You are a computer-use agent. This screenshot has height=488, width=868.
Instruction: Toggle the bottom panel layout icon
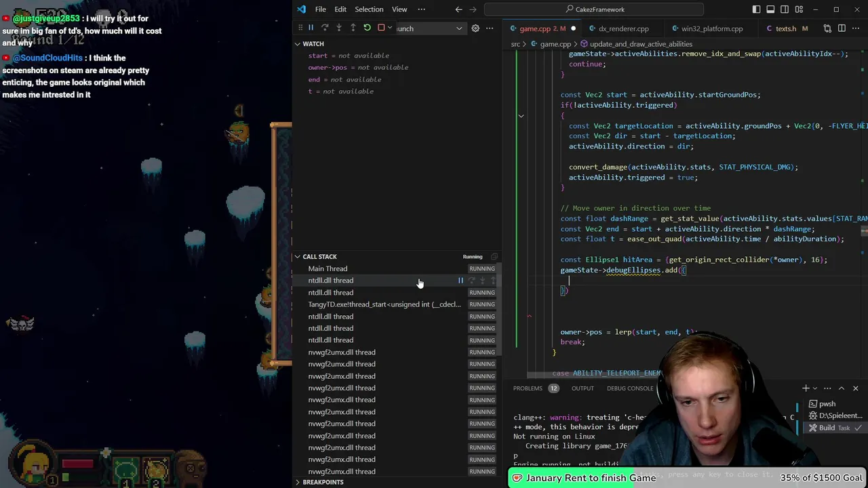[x=770, y=9]
